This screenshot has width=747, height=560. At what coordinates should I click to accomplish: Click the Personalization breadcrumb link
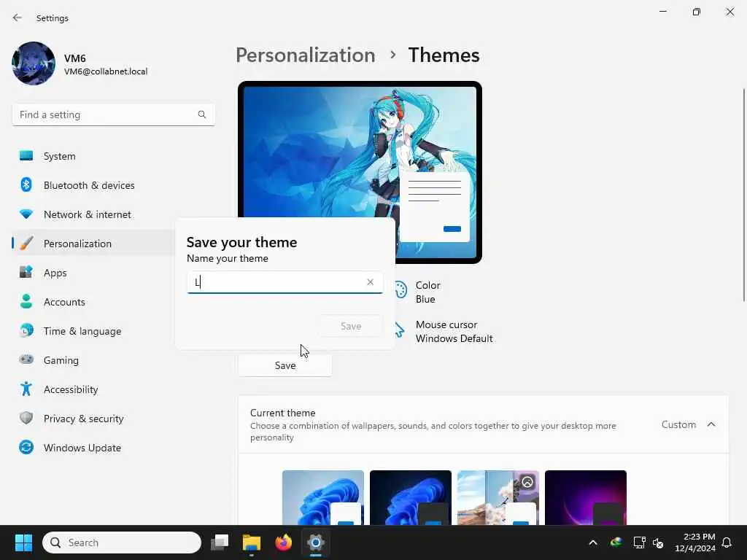[x=306, y=55]
